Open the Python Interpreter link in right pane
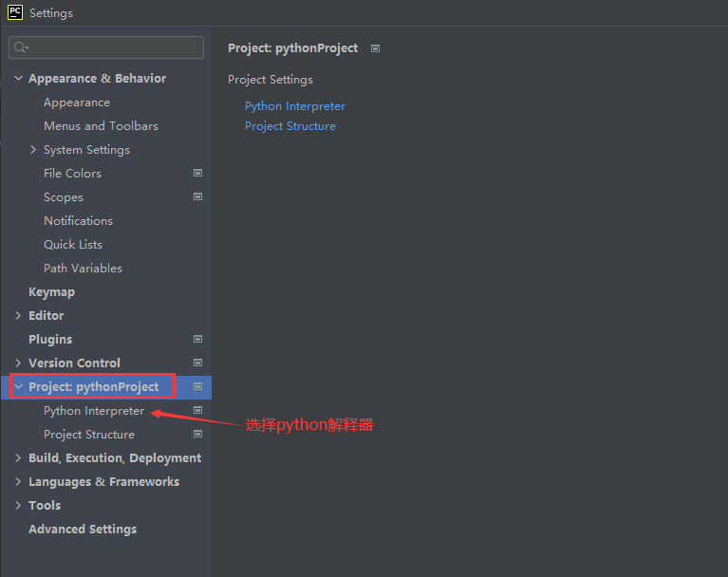Viewport: 728px width, 577px height. click(295, 106)
